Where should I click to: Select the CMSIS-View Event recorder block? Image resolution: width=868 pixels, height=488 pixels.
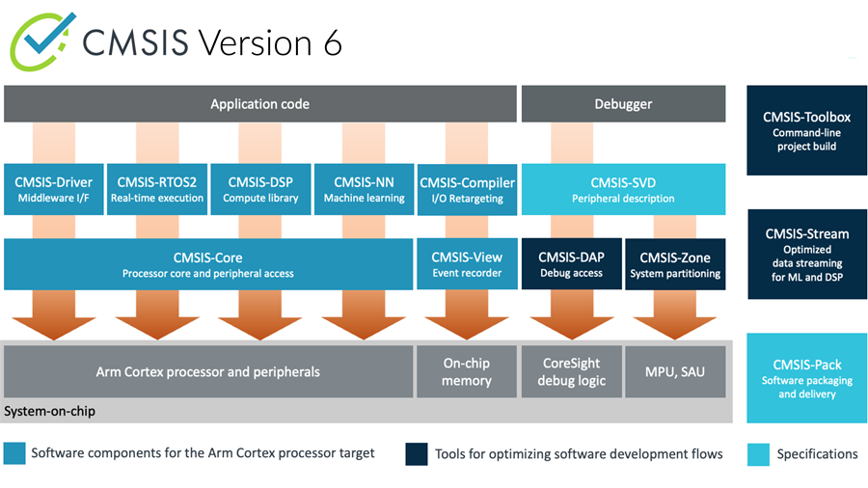coord(467,265)
